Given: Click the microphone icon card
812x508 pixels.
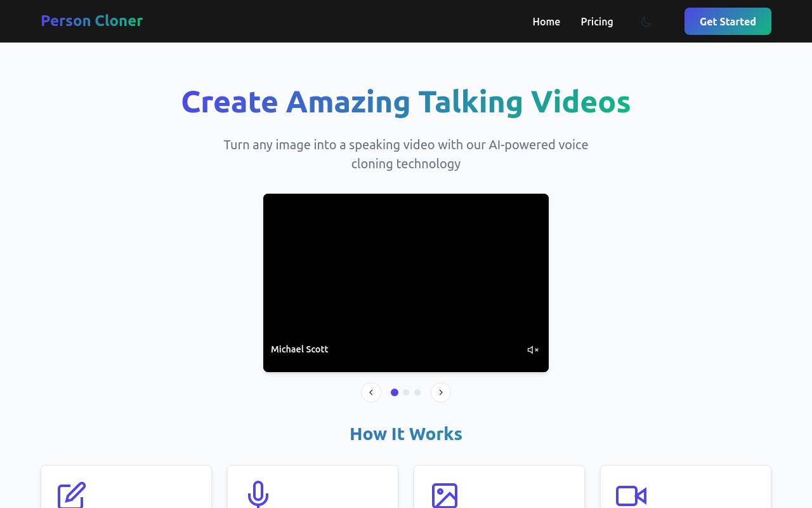Looking at the screenshot, I should point(313,487).
